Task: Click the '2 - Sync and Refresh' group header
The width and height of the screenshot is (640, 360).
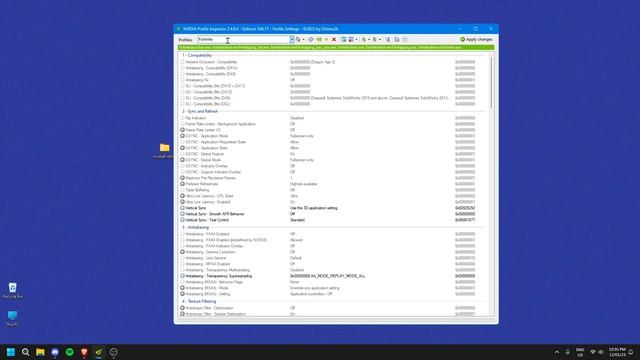Action: pyautogui.click(x=200, y=111)
